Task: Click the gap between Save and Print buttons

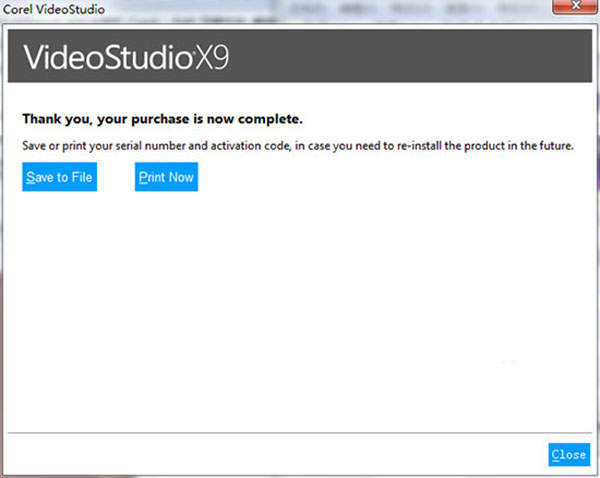Action: [116, 177]
